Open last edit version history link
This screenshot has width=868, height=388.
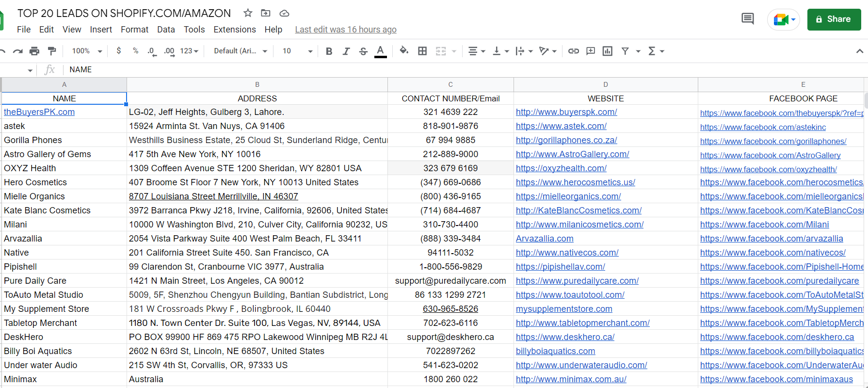pyautogui.click(x=346, y=30)
